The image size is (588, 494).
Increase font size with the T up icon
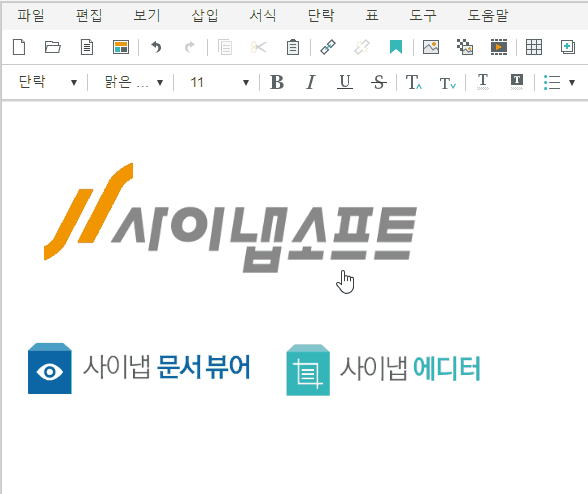point(414,82)
